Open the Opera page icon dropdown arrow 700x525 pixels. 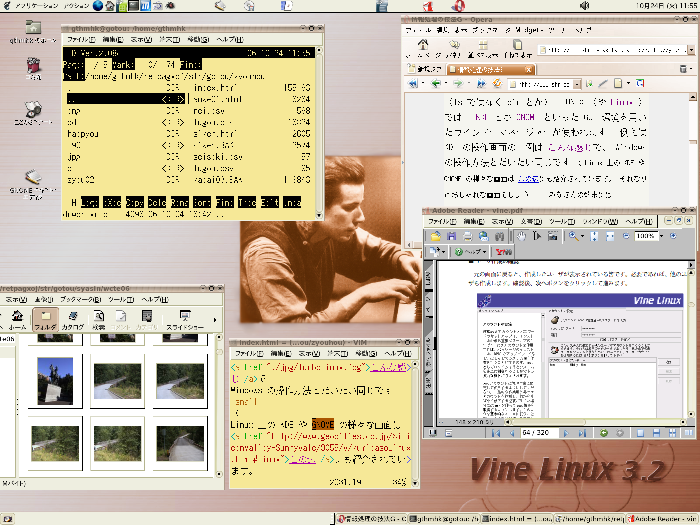coord(628,83)
